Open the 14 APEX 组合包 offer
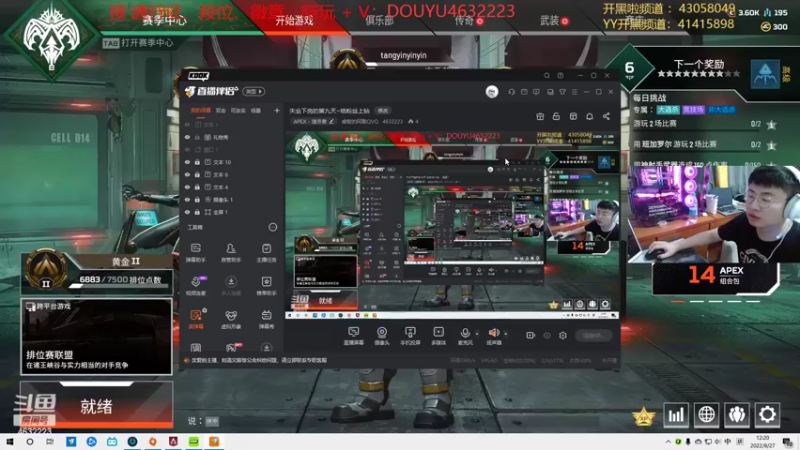The height and width of the screenshot is (450, 800). (715, 278)
